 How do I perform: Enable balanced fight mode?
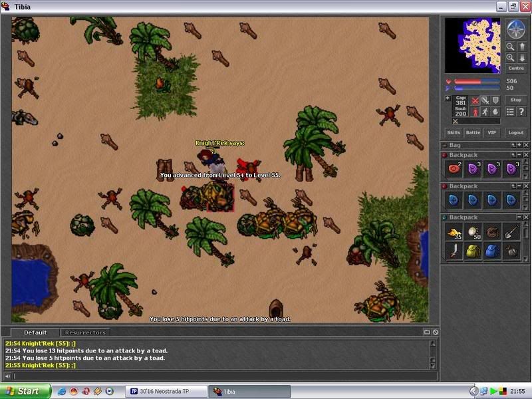[x=485, y=100]
